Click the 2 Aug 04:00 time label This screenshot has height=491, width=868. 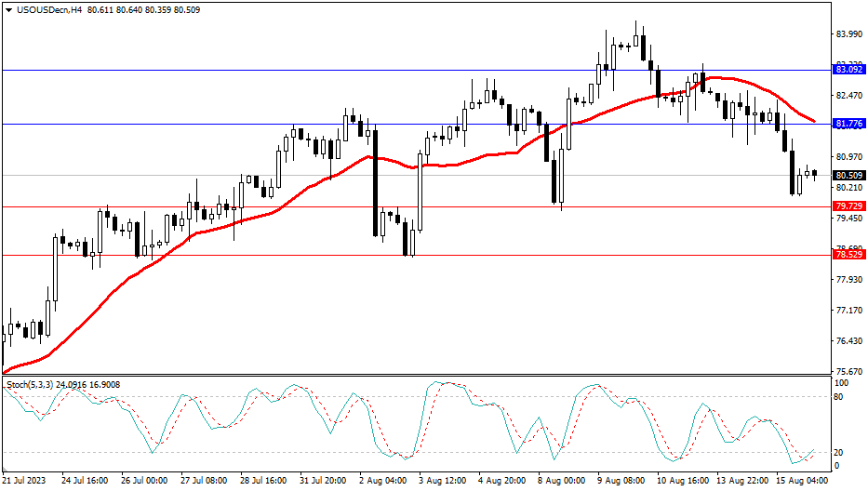click(x=384, y=481)
